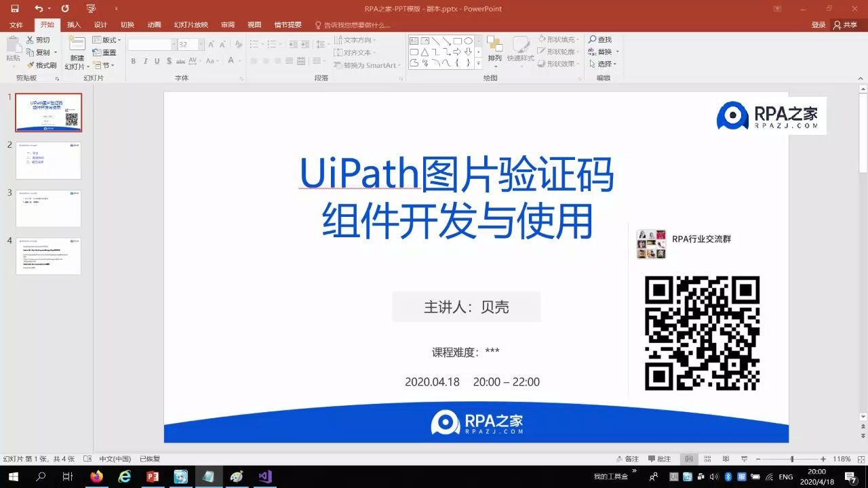
Task: Start slideshow from beginning in quick access toolbar
Action: click(91, 9)
